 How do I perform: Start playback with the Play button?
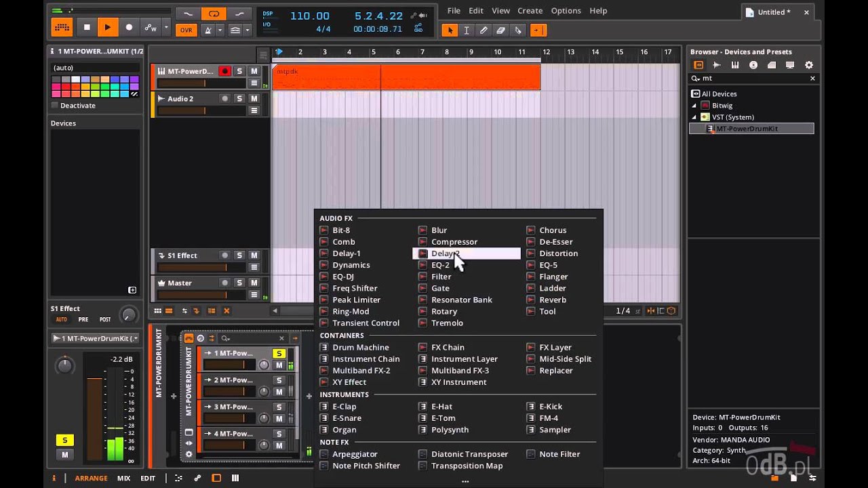[107, 27]
